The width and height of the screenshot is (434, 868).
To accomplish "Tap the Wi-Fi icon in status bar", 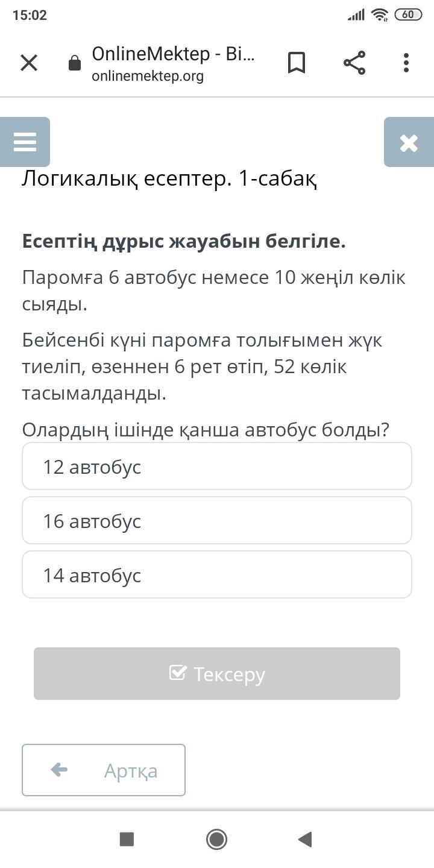I will [x=380, y=15].
